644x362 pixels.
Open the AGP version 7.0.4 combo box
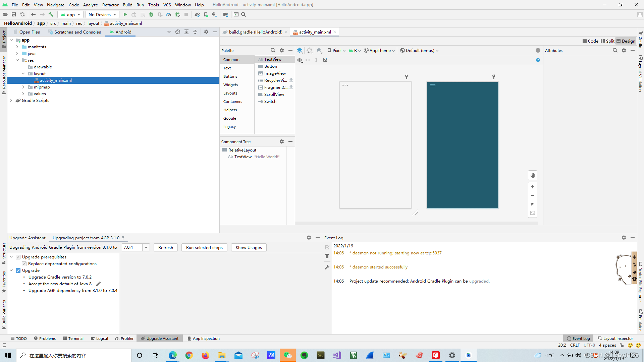(146, 247)
